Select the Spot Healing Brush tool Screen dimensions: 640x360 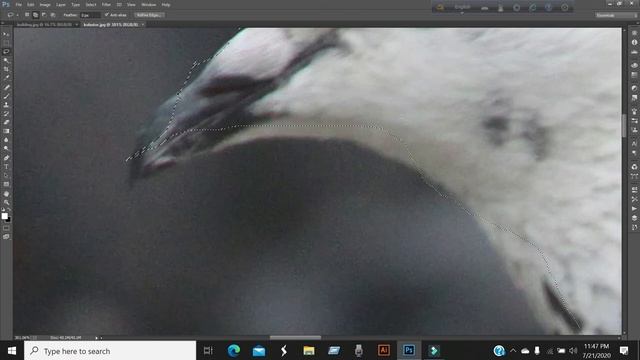(x=6, y=87)
